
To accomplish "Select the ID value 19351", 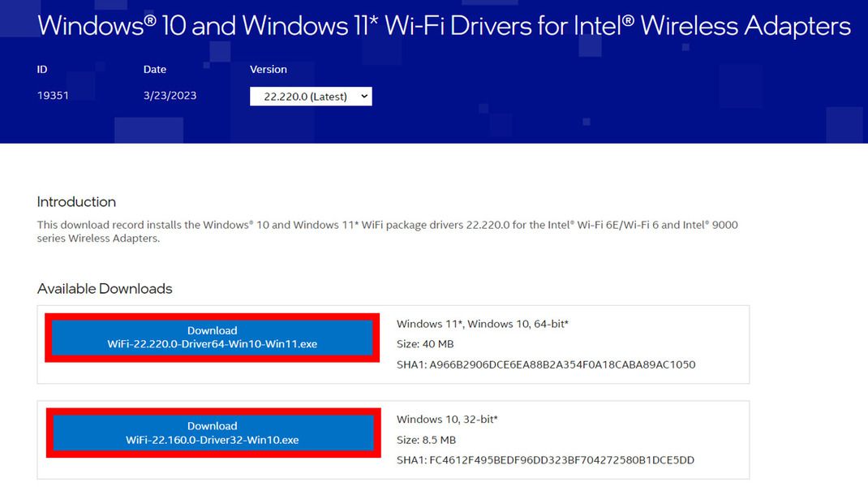I will pos(54,94).
